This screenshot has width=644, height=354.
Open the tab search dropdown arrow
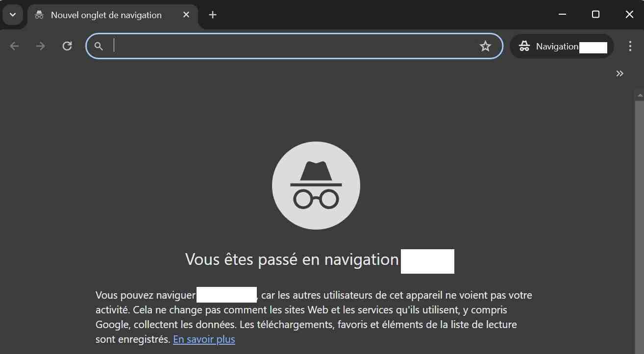pos(13,15)
